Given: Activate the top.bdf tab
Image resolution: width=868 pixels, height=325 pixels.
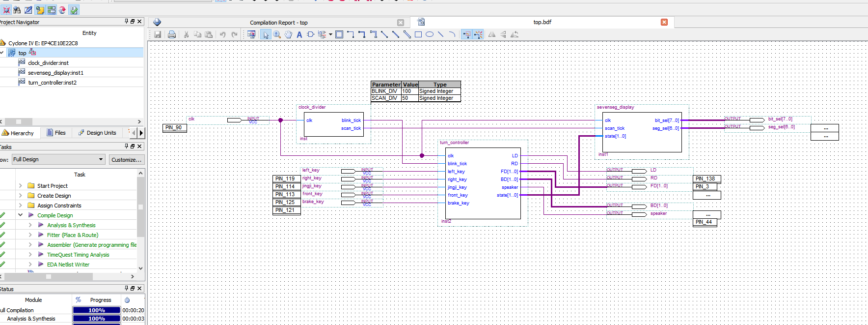Looking at the screenshot, I should point(542,22).
